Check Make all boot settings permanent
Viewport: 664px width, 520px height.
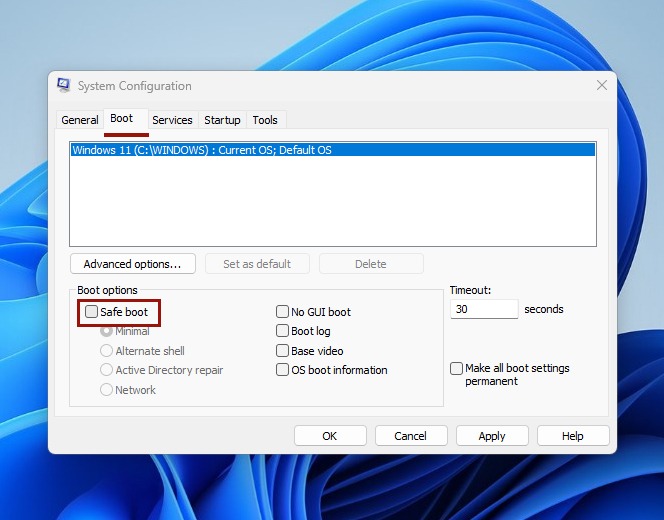point(456,368)
